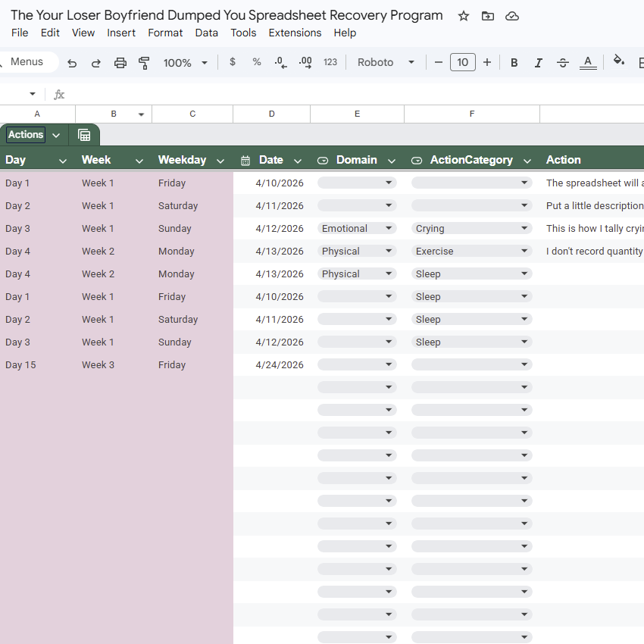Select the cell starting "Put a little description"
This screenshot has height=644, width=644.
point(592,206)
